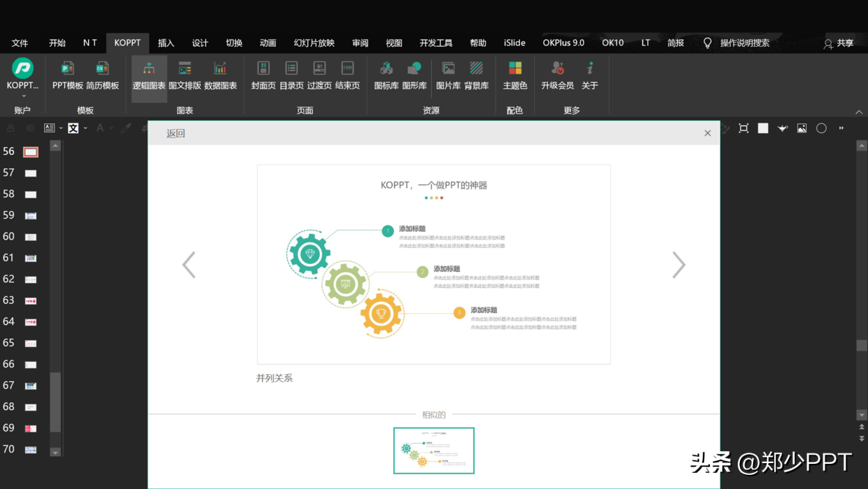
Task: Insert a 过渡页 transition page
Action: click(319, 75)
